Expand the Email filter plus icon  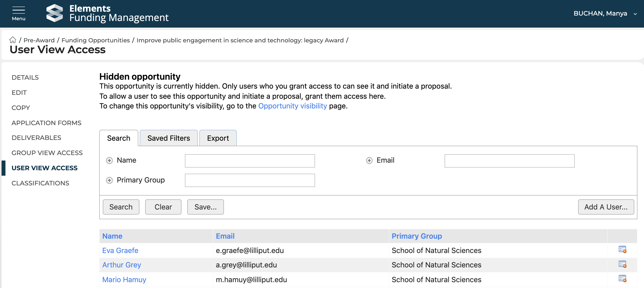[x=369, y=161]
